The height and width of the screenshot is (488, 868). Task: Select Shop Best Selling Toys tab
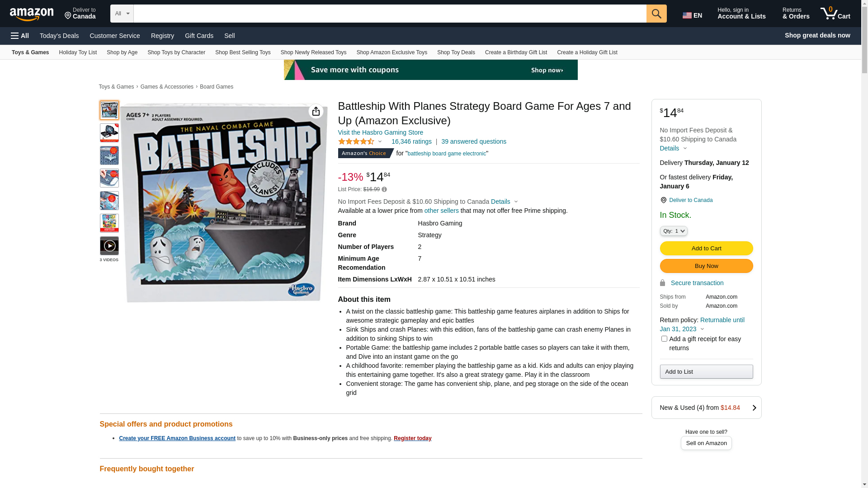click(243, 52)
